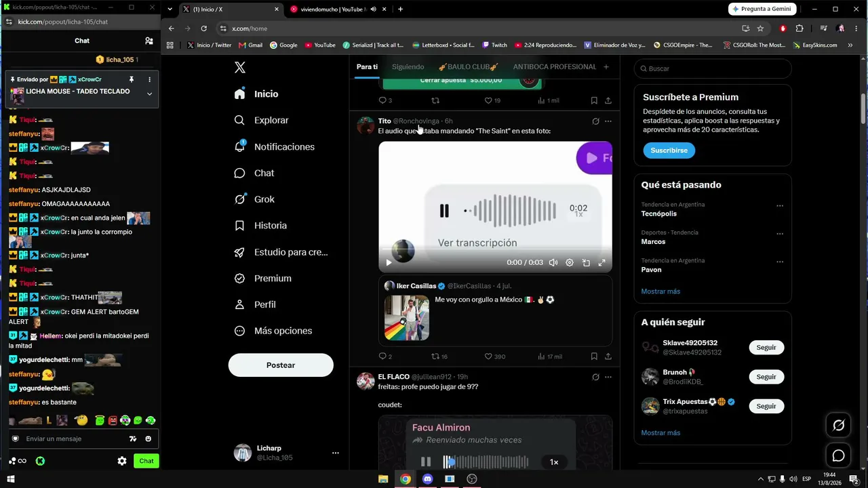Click Mostrar más under Qué está pasando
The image size is (868, 488).
click(x=660, y=291)
